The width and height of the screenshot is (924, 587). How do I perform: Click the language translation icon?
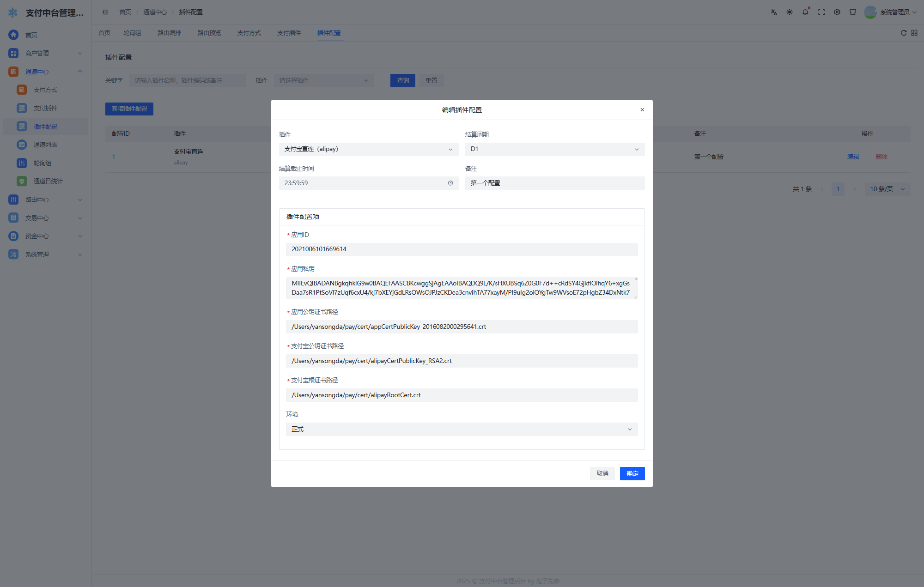pyautogui.click(x=773, y=12)
